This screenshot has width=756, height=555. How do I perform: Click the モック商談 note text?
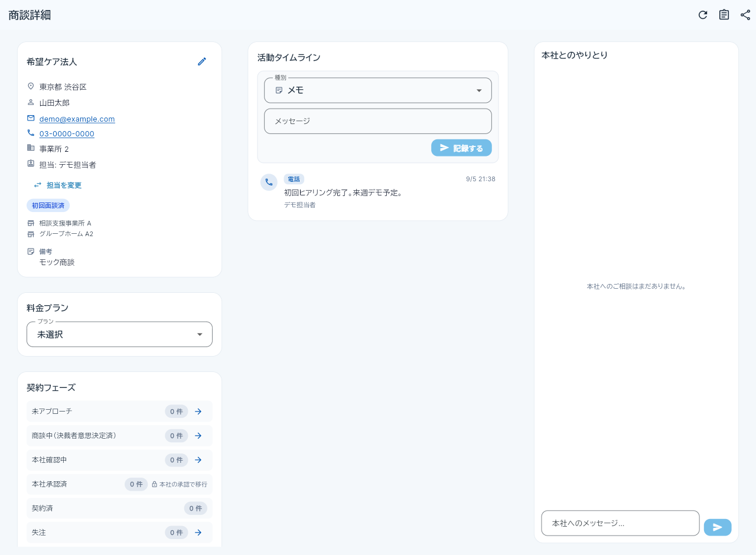(57, 262)
